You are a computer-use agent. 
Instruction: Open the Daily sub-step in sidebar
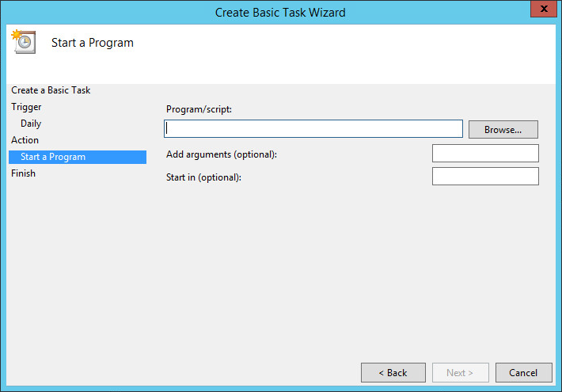pyautogui.click(x=31, y=124)
